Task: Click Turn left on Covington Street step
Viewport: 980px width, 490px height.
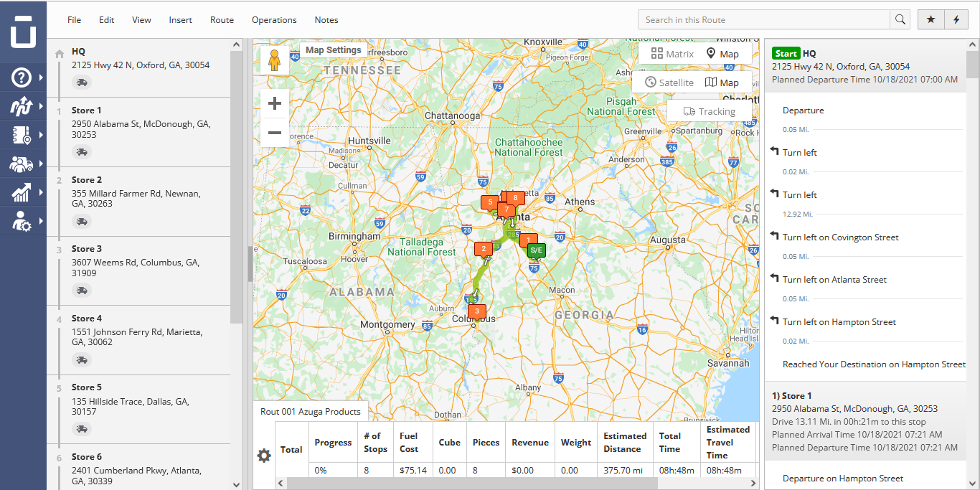Action: click(840, 237)
